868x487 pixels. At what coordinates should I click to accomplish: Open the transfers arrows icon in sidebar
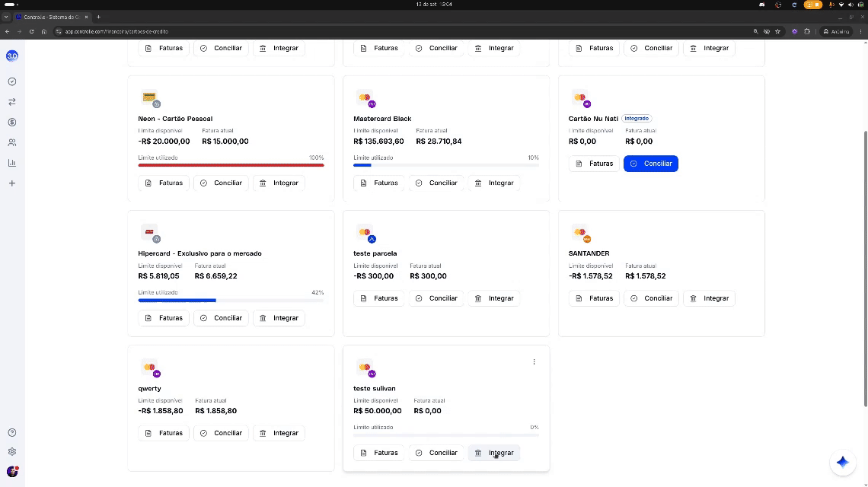tap(12, 102)
